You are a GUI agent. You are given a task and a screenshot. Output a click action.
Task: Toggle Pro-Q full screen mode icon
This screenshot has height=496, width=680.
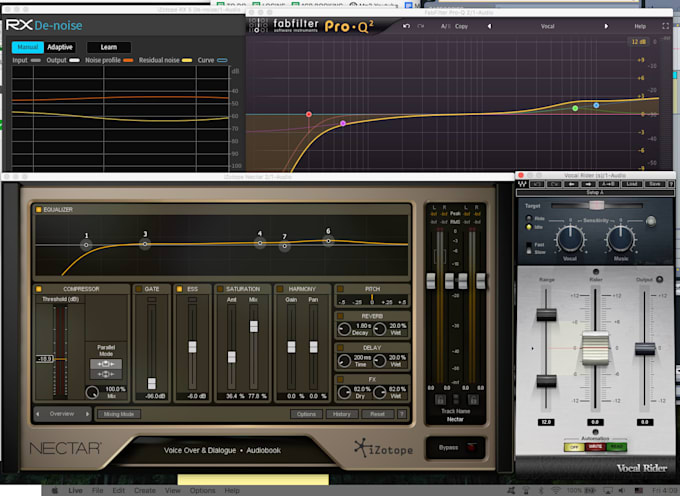(665, 26)
